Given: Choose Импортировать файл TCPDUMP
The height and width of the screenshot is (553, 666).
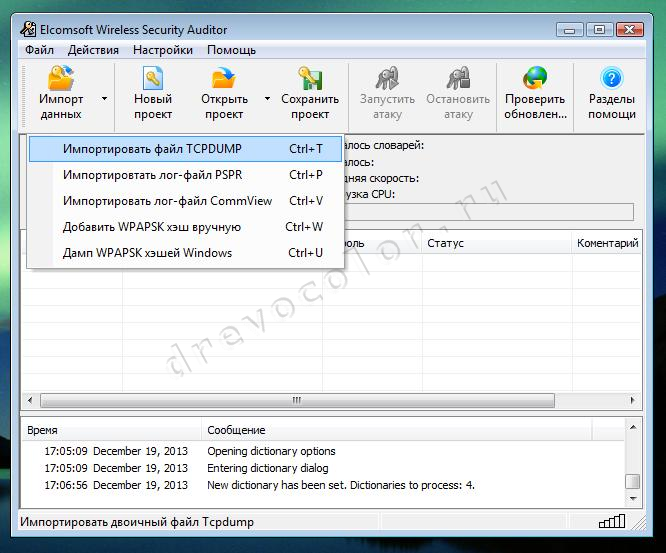Looking at the screenshot, I should point(185,149).
